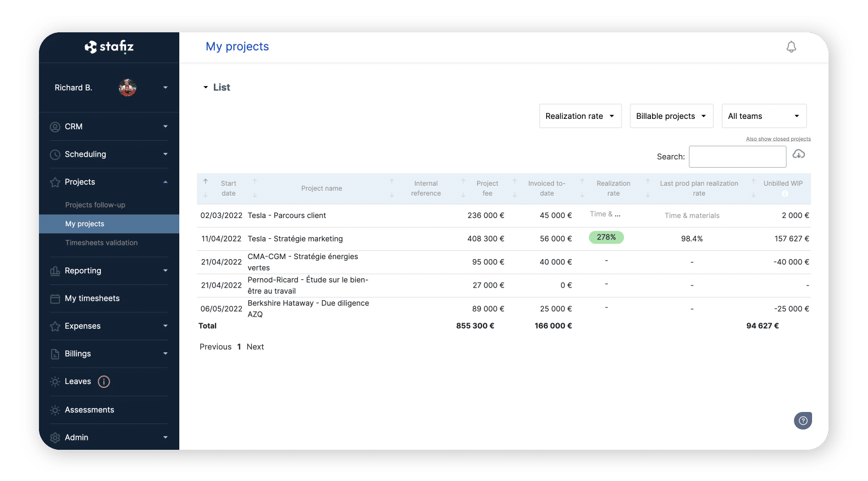Click page number 1 in pagination
The height and width of the screenshot is (481, 868).
[239, 347]
